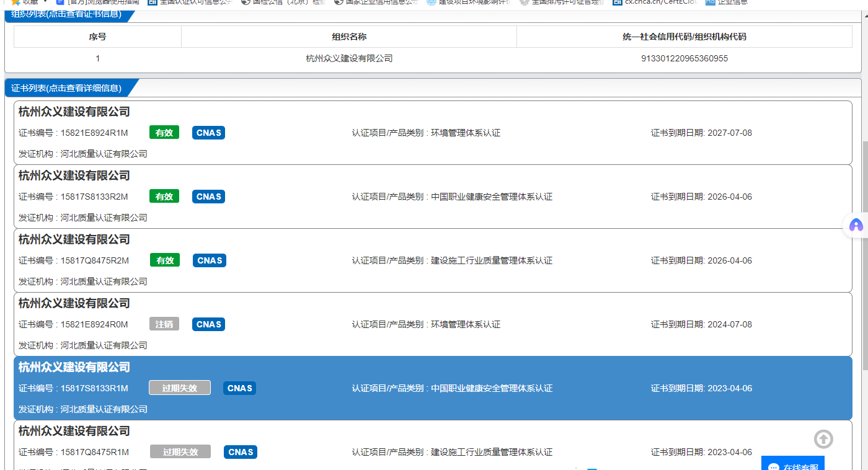Click expiry date 2024-07-08

click(730, 324)
